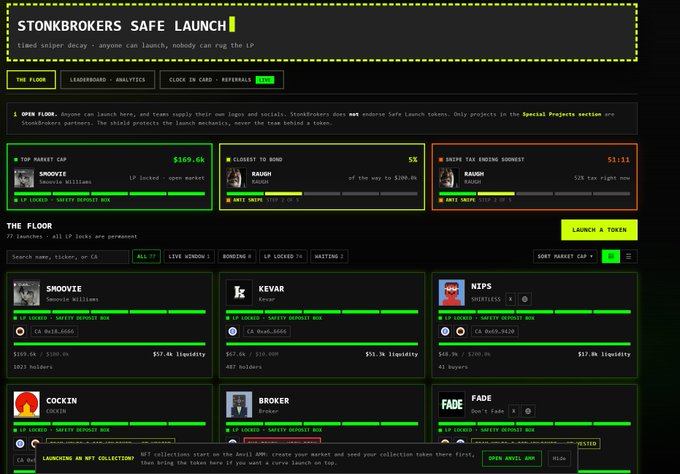The width and height of the screenshot is (680, 474).
Task: Open the SMOOVIE avatar in Top Market Cap card
Action: [x=24, y=178]
